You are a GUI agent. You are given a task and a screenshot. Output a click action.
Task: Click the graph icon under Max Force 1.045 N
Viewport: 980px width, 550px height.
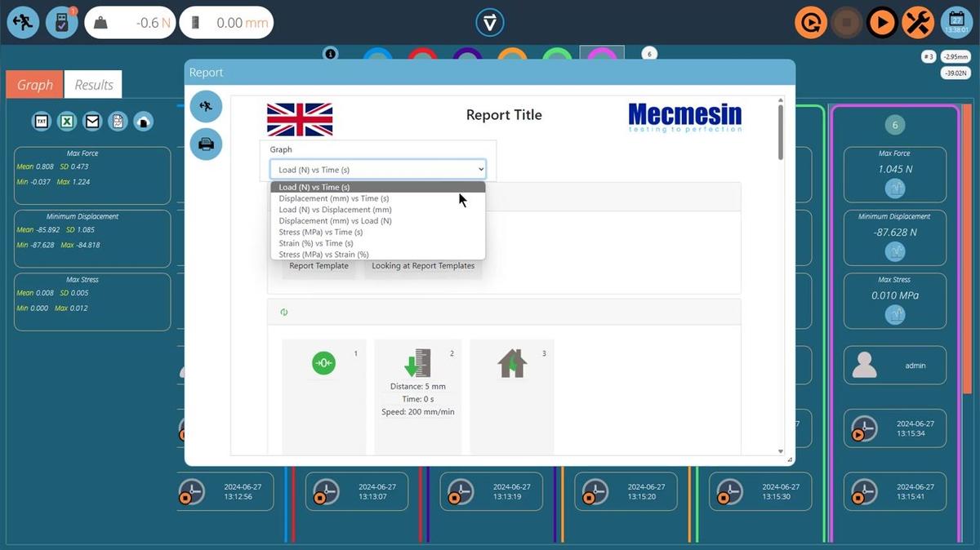coord(895,189)
